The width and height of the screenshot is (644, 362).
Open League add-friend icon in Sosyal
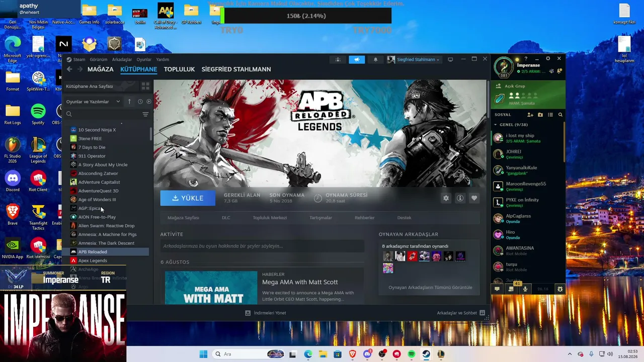tap(530, 115)
